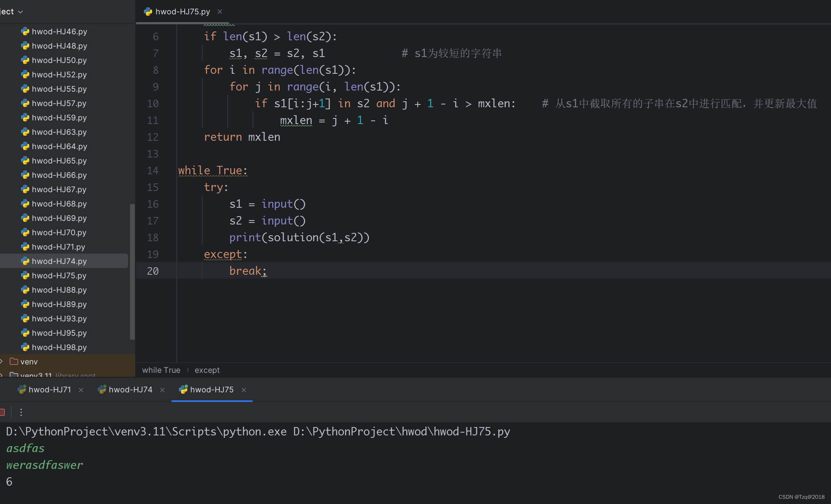
Task: Open hwod-HJ75.py in project tree
Action: click(x=59, y=276)
